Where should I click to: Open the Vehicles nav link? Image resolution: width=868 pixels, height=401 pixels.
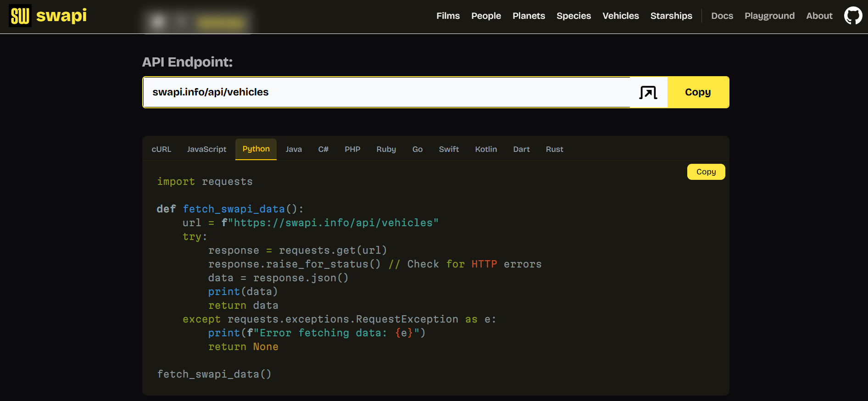point(620,16)
